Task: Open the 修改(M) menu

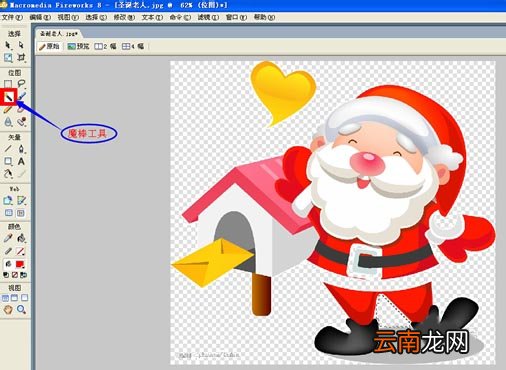Action: point(124,17)
